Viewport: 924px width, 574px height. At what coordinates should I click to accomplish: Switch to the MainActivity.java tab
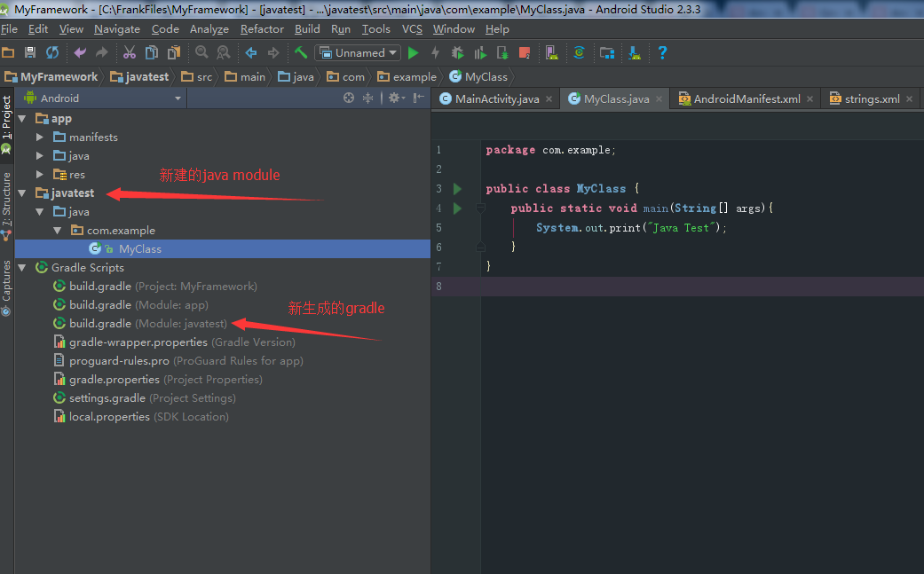(x=497, y=98)
